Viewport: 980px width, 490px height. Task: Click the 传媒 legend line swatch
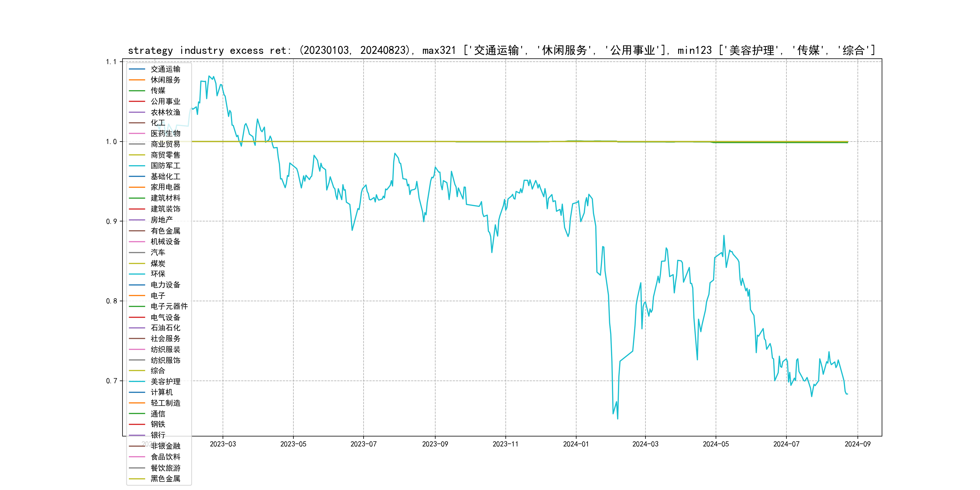pos(137,90)
